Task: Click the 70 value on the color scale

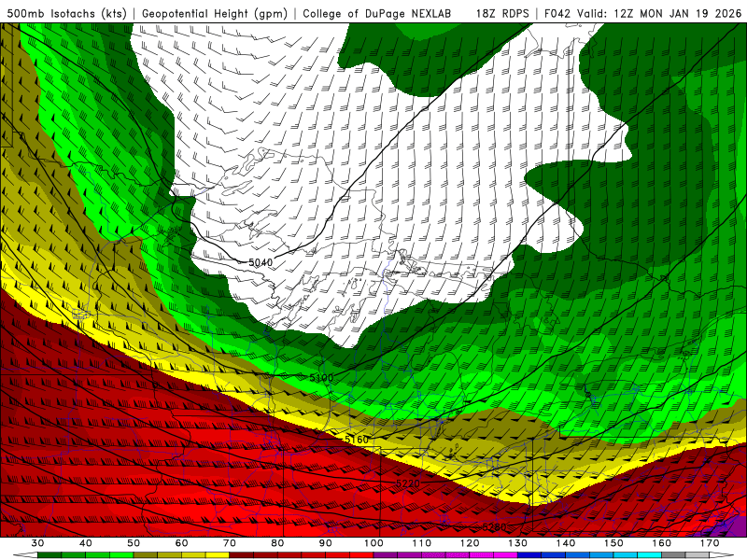Action: coord(230,543)
